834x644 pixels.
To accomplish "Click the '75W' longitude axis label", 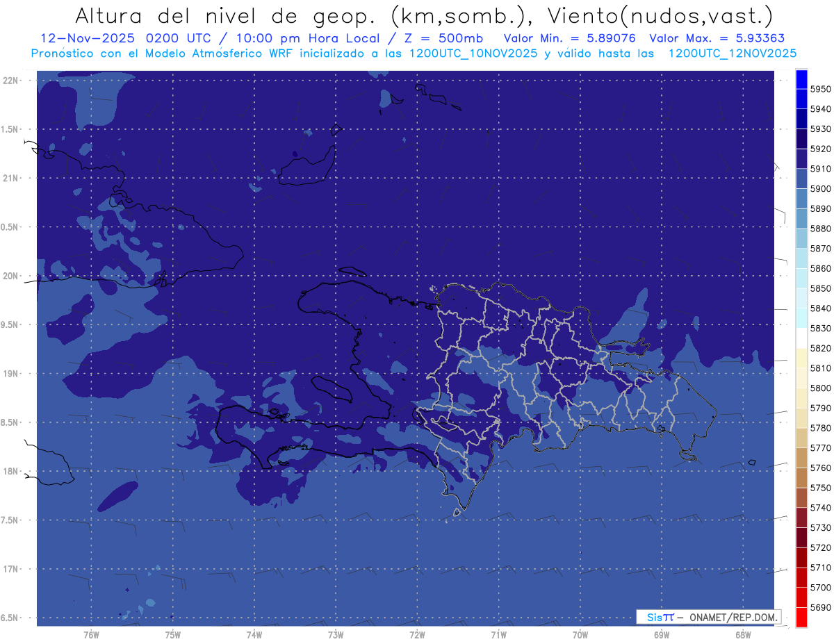I will [x=172, y=634].
